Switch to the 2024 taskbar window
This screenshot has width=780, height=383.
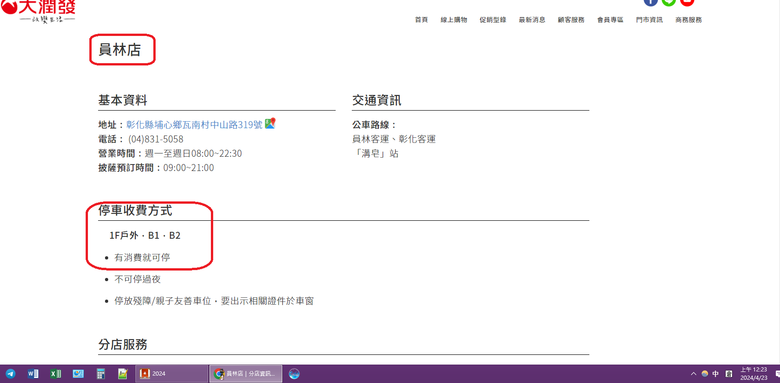[x=172, y=374]
